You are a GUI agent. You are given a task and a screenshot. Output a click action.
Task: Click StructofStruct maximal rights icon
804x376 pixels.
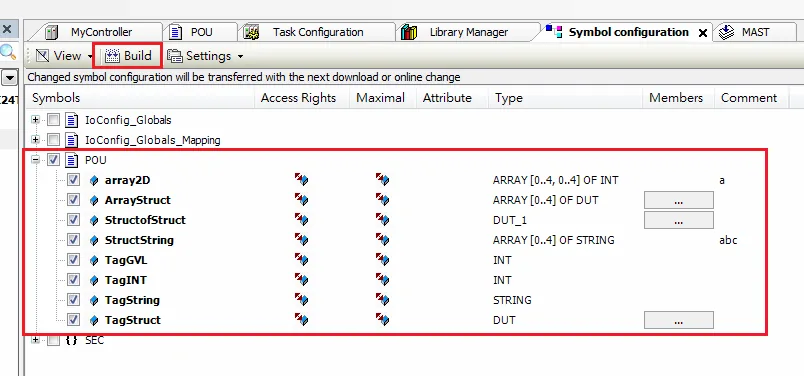click(382, 220)
